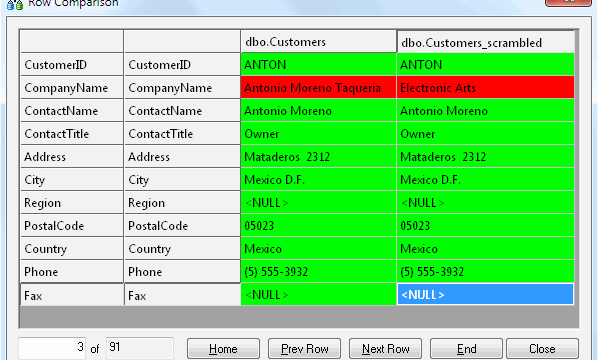Select the first-column Address row label
The height and width of the screenshot is (360, 598).
(72, 156)
